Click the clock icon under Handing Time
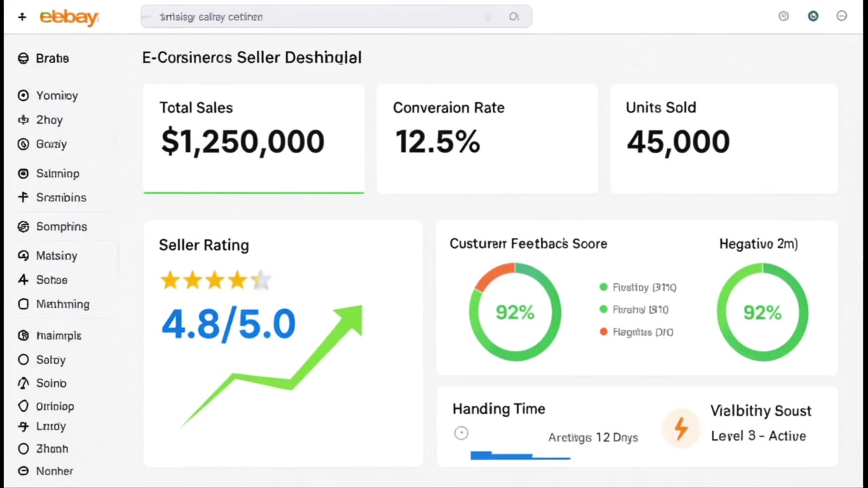Image resolution: width=868 pixels, height=488 pixels. click(461, 433)
